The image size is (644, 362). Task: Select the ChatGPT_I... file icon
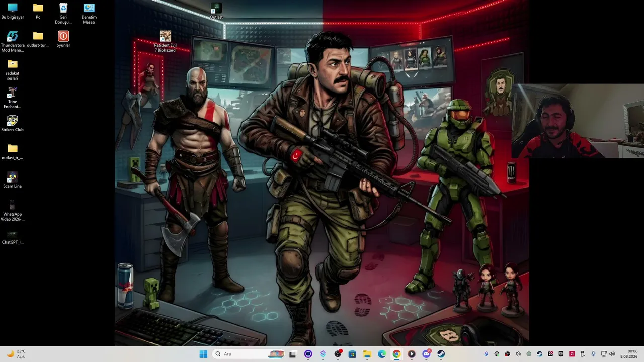13,236
